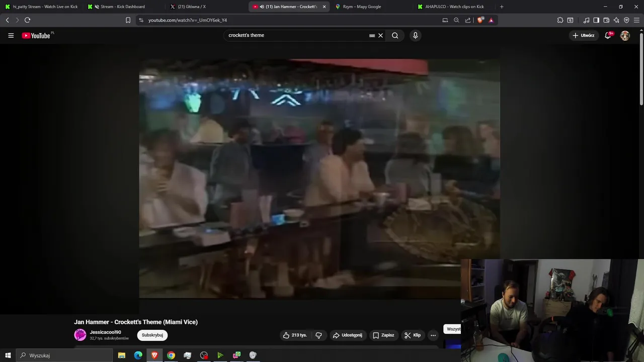Viewport: 644px width, 362px height.
Task: Open Brave Rewards triangle icon
Action: click(x=491, y=20)
